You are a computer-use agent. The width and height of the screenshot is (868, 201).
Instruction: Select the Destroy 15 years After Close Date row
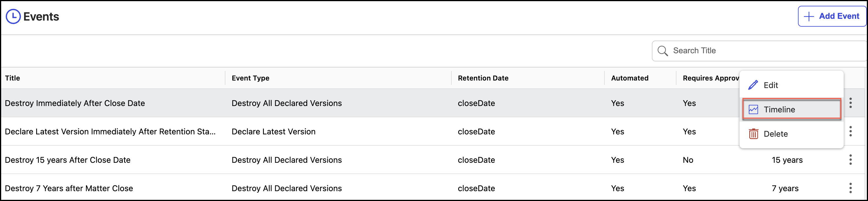[68, 160]
